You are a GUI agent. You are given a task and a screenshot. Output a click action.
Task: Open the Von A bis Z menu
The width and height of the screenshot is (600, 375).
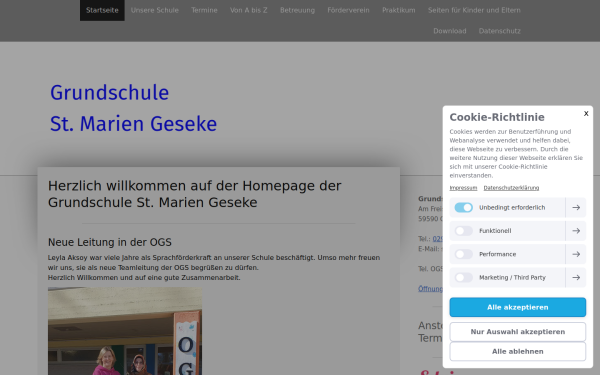249,10
